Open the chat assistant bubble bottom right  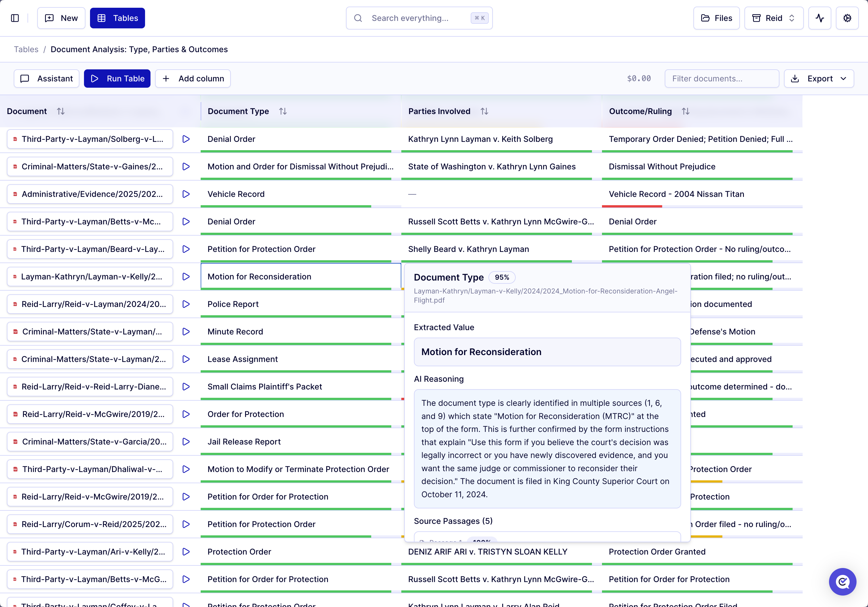pos(842,582)
